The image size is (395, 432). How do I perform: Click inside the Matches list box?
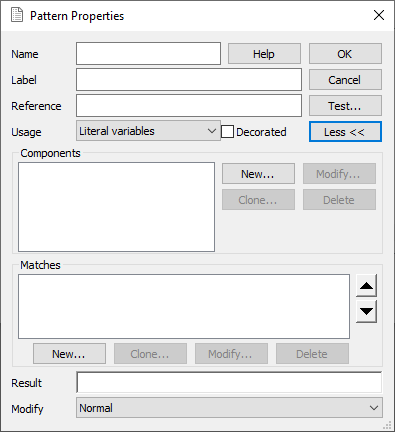tap(184, 306)
